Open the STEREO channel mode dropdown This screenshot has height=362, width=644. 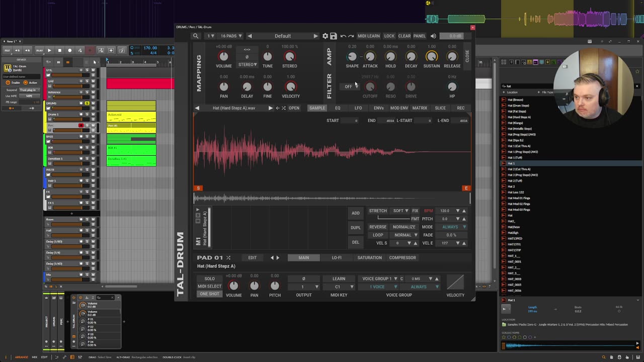248,64
